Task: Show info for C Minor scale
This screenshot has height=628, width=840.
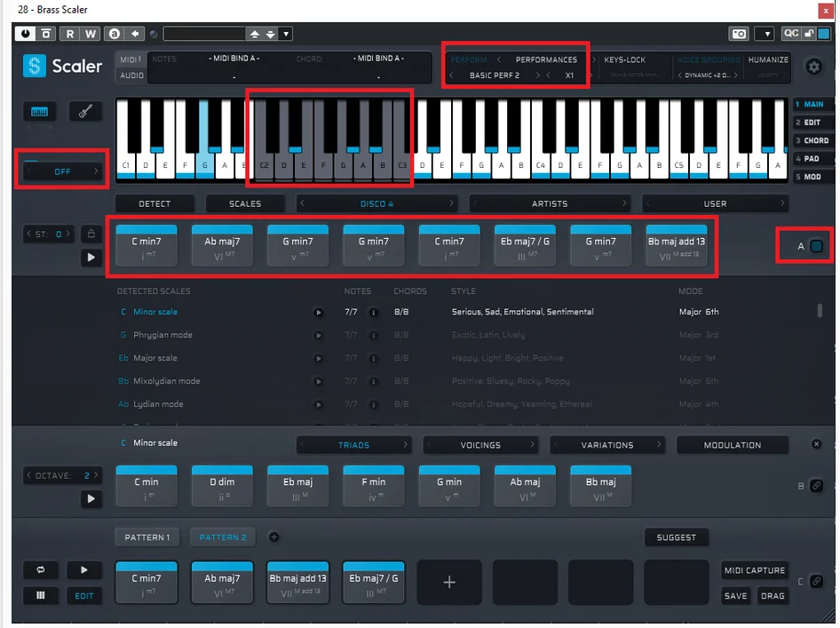Action: point(374,313)
